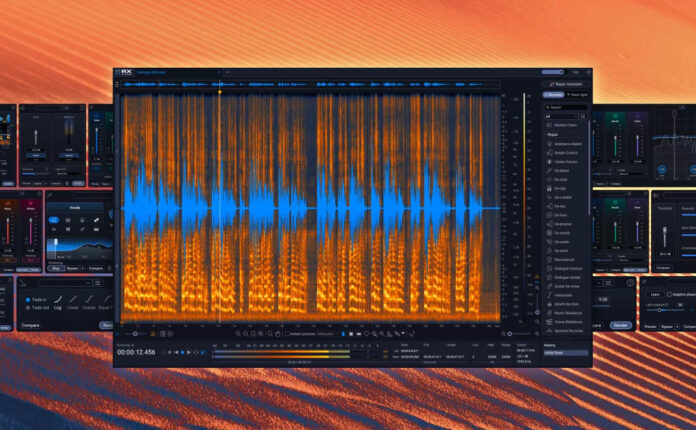696x430 pixels.
Task: Click the module list scrollbar
Action: coord(589,169)
